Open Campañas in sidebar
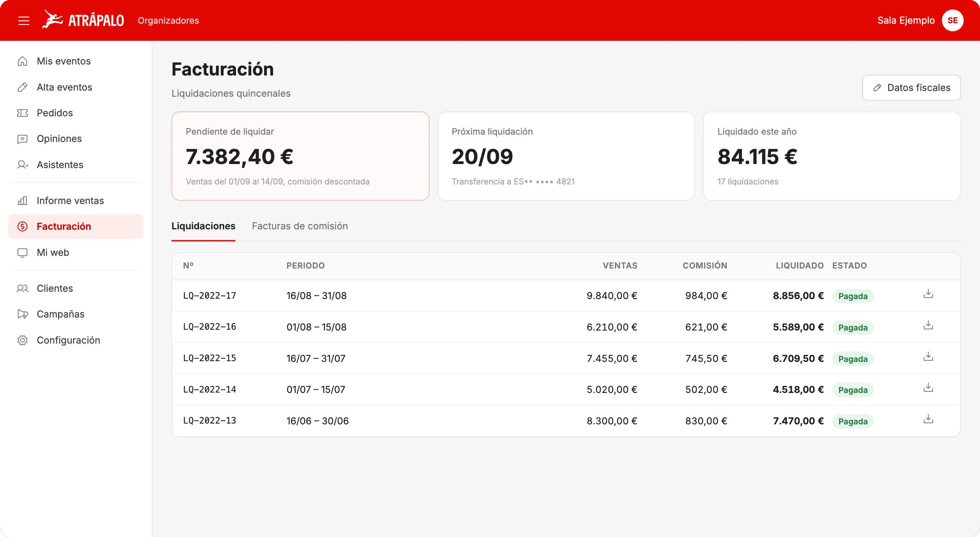 (x=76, y=314)
